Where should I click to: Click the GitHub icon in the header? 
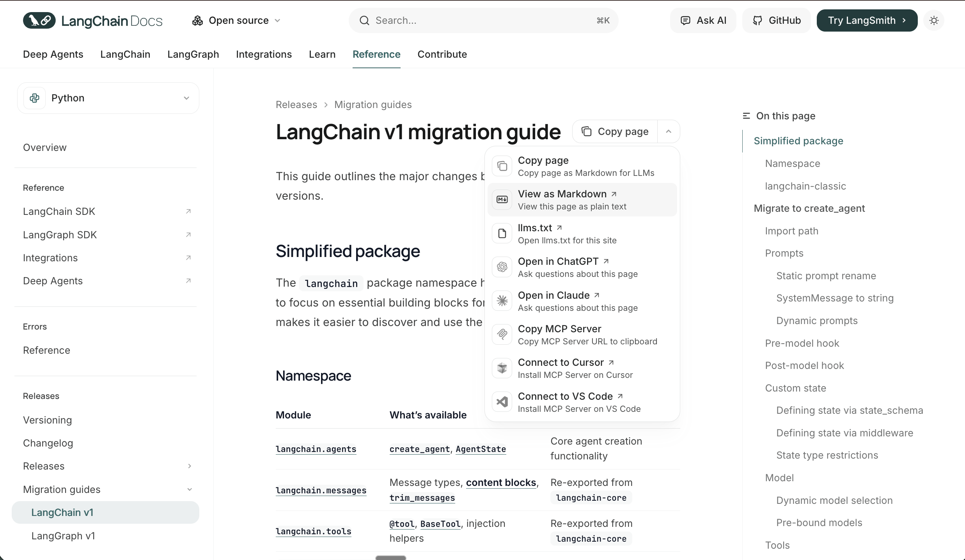[758, 20]
